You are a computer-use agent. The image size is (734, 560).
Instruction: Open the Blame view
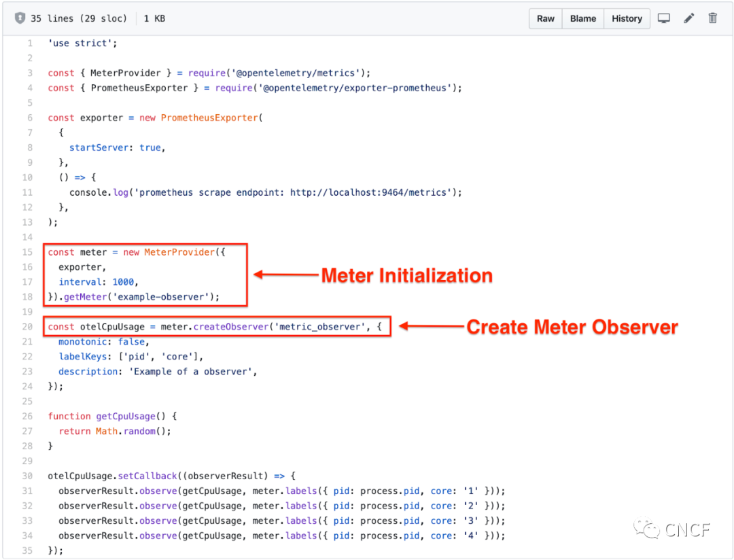coord(583,19)
